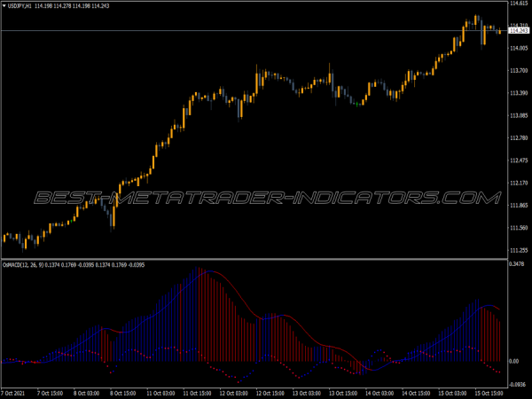Click the 0.00 indicator scale value
This screenshot has height=399, width=532.
pos(513,362)
